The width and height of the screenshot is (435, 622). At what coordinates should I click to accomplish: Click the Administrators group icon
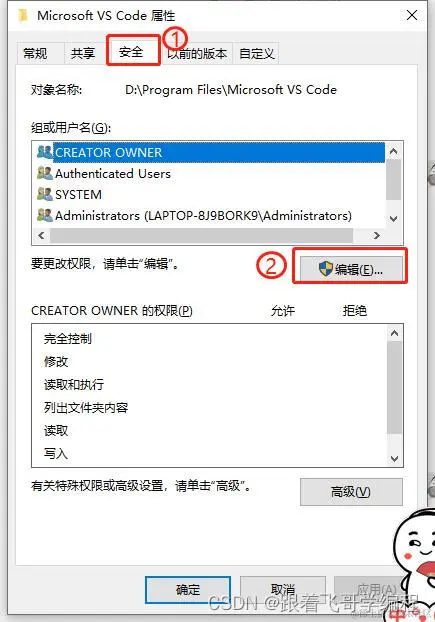point(45,215)
